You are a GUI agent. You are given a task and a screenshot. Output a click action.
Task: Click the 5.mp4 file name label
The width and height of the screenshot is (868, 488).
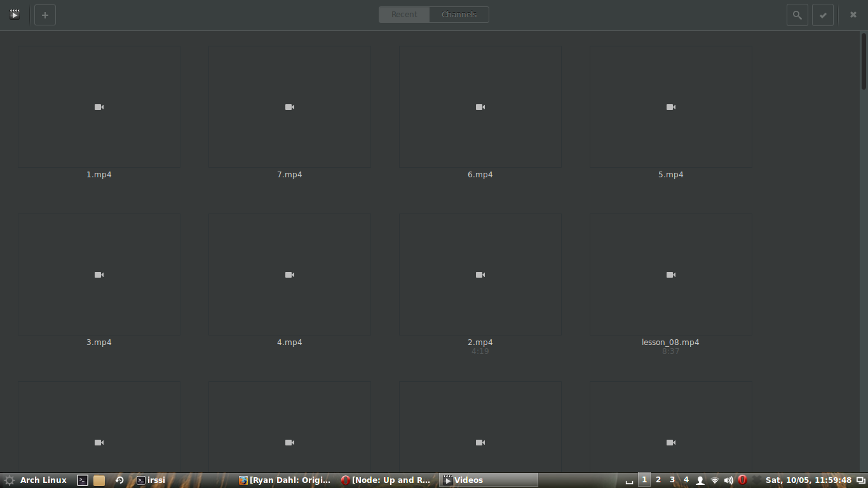(x=671, y=175)
